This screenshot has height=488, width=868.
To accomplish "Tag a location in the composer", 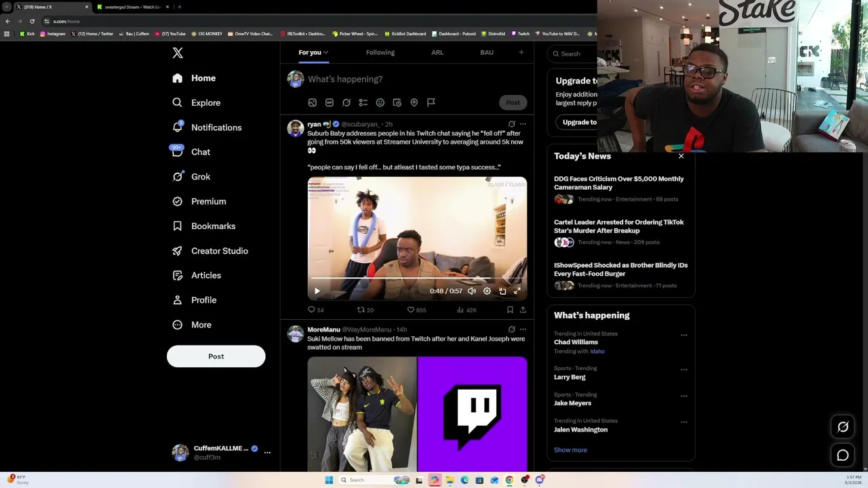I will click(414, 102).
